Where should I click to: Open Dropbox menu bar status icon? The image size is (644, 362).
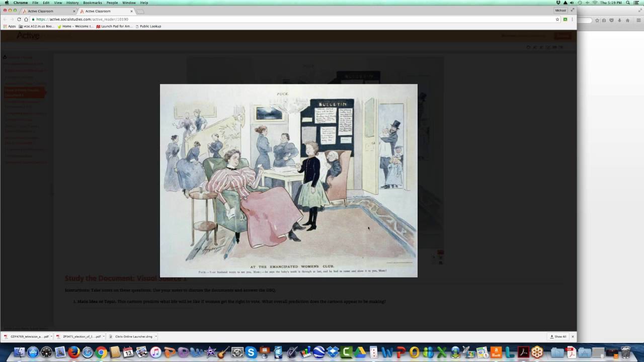click(x=558, y=3)
